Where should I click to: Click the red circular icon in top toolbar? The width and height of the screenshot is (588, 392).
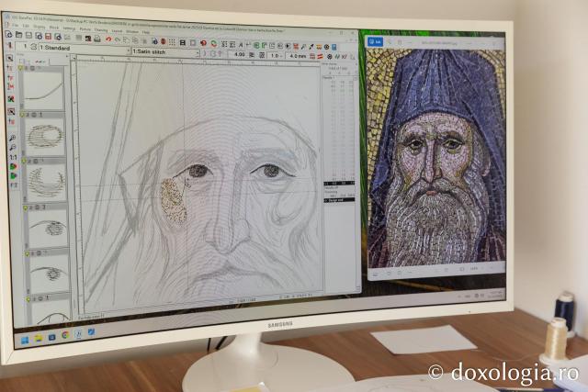coord(202,41)
